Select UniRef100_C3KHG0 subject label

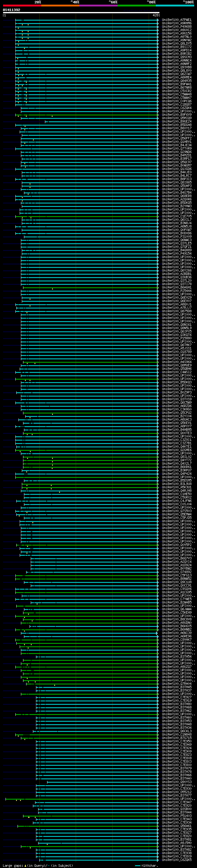tap(176, 410)
